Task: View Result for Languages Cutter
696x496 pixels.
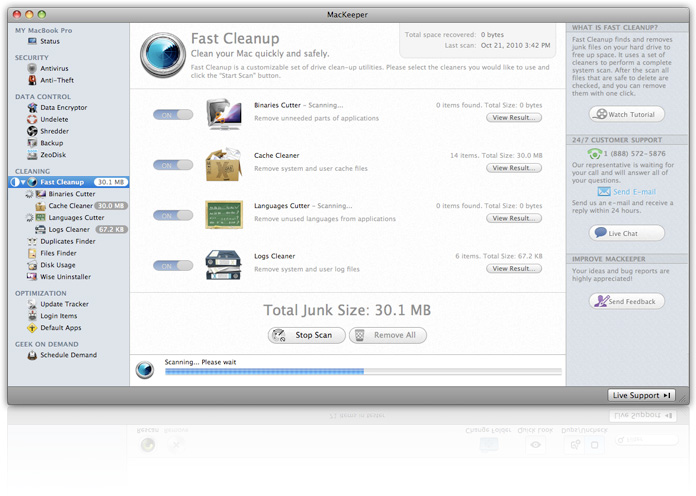Action: [x=514, y=218]
